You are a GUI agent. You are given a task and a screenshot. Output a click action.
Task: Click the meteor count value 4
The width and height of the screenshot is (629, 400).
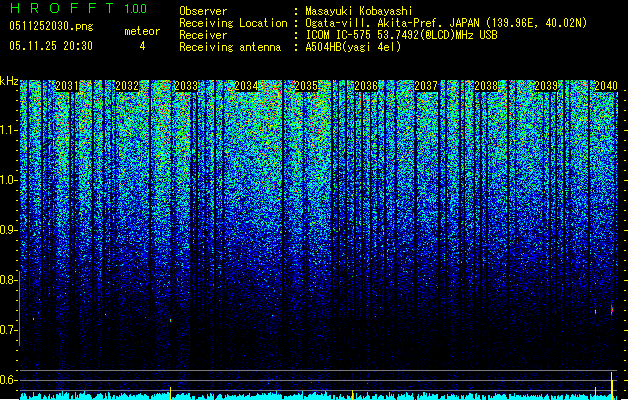(142, 46)
